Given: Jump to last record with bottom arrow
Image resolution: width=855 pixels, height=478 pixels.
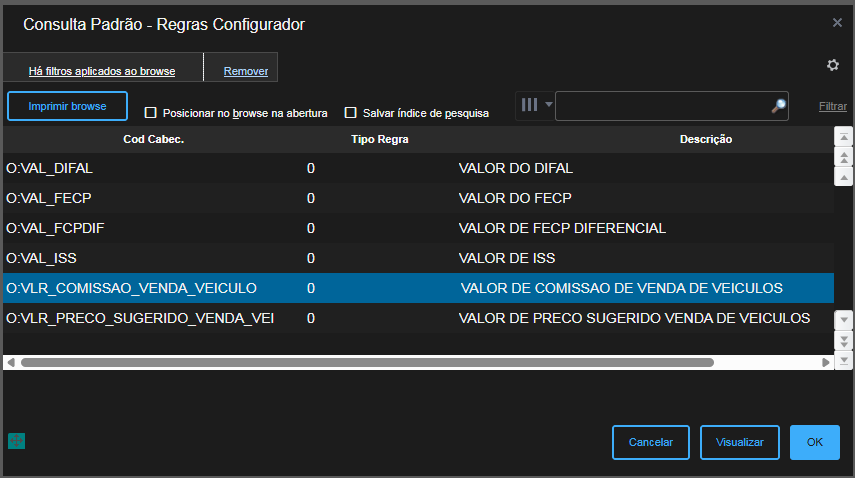Looking at the screenshot, I should (x=844, y=358).
